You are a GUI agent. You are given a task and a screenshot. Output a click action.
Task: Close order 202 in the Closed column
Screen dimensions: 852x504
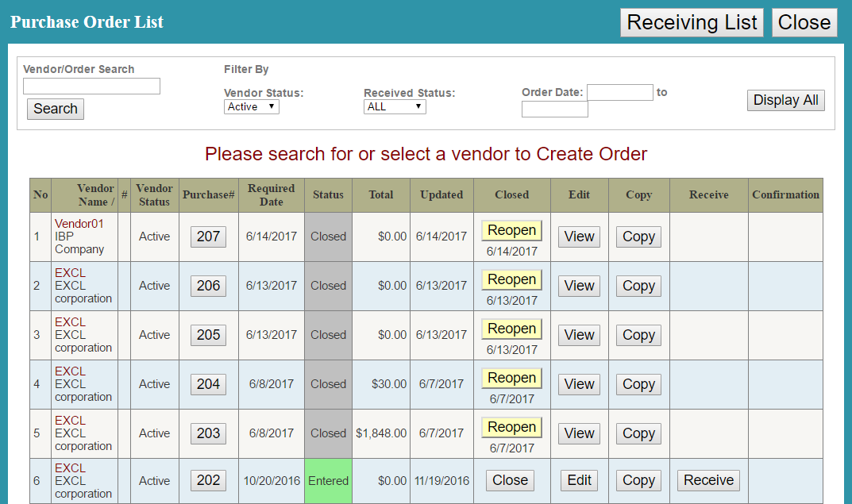[510, 480]
